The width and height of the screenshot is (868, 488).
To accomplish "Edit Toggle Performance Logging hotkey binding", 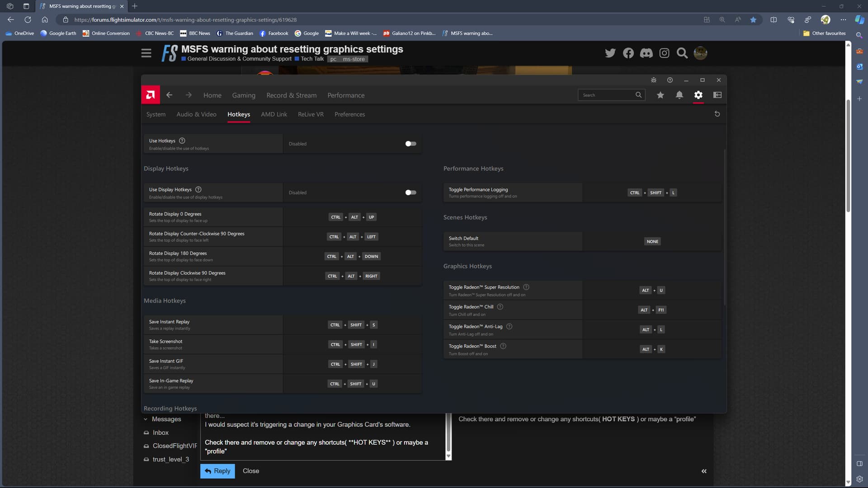I will [652, 192].
